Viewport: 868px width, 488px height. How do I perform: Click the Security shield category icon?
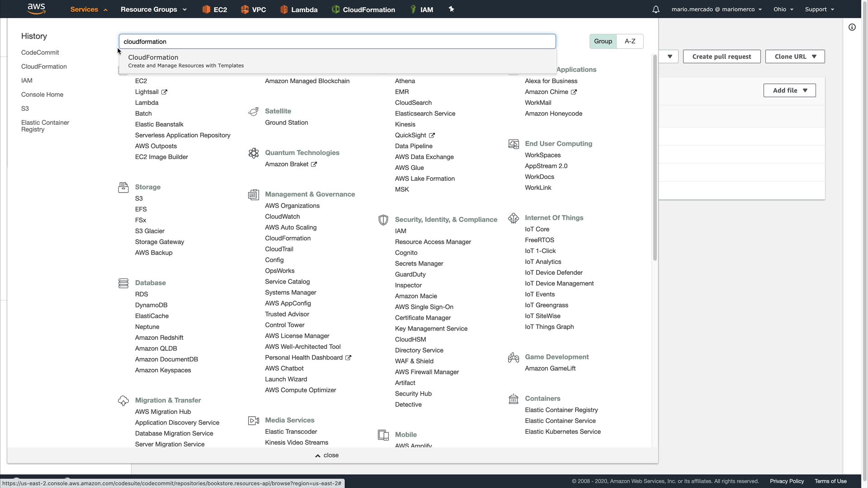tap(383, 220)
